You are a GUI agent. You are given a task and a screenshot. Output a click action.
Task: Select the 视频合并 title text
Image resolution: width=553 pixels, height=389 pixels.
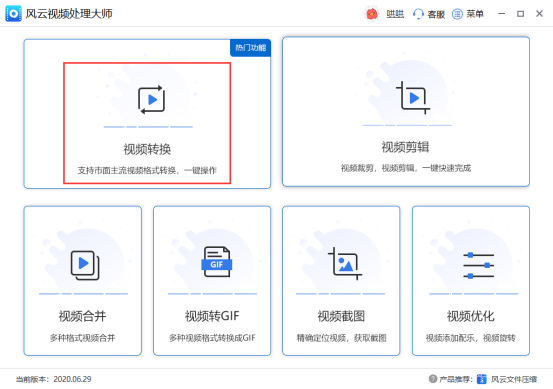tap(82, 316)
